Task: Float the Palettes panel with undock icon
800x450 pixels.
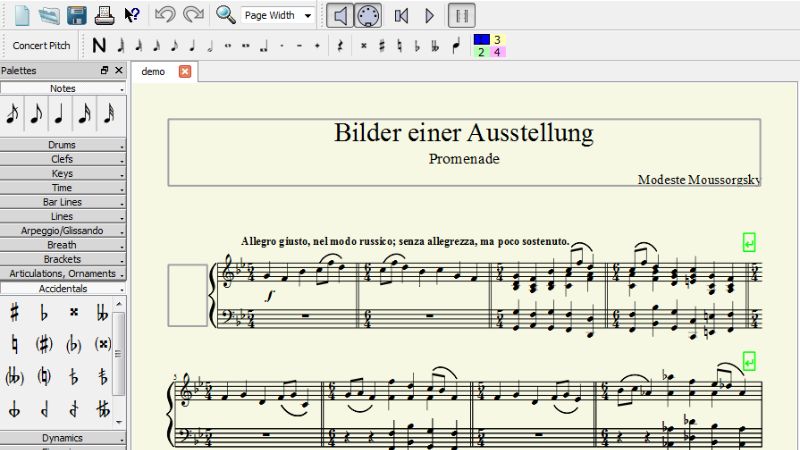Action: pos(105,70)
